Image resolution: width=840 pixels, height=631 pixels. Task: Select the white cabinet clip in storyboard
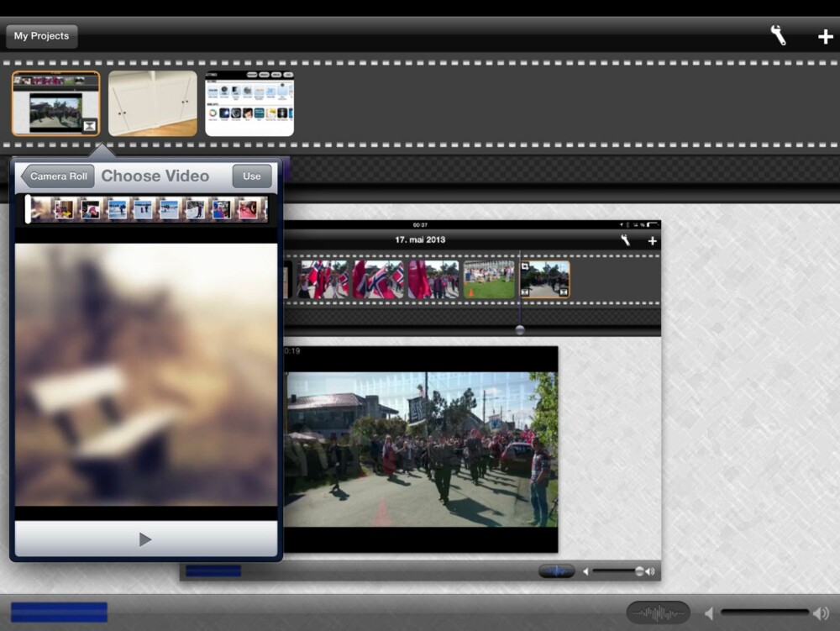(153, 103)
